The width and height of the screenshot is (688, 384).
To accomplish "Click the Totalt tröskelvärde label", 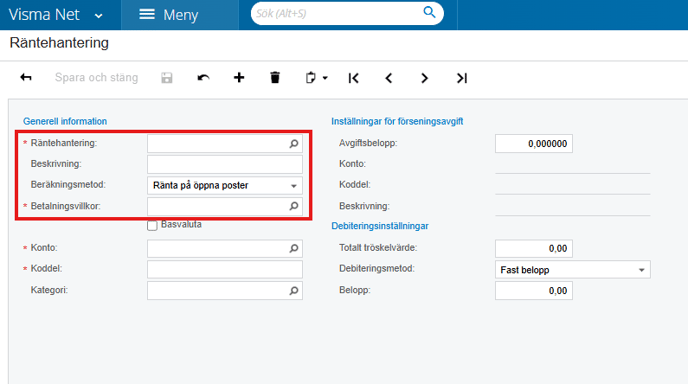I will 378,248.
